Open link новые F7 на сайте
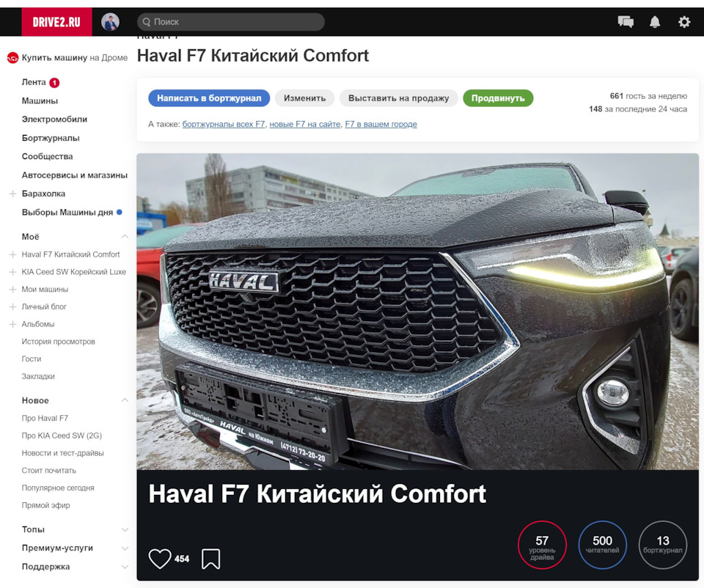The height and width of the screenshot is (588, 704). pos(305,125)
